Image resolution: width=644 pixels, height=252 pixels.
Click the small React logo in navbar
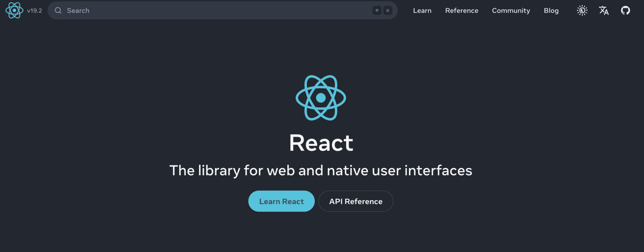[x=14, y=10]
